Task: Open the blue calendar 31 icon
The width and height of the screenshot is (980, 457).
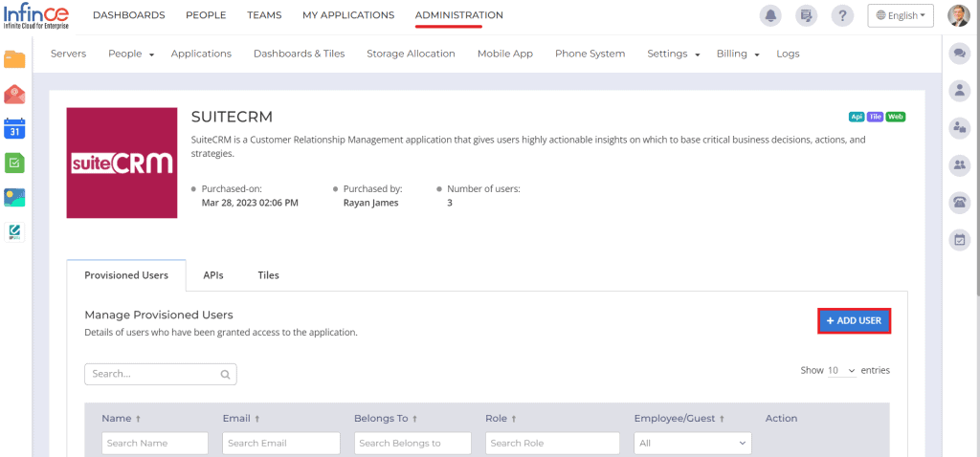Action: 14,128
